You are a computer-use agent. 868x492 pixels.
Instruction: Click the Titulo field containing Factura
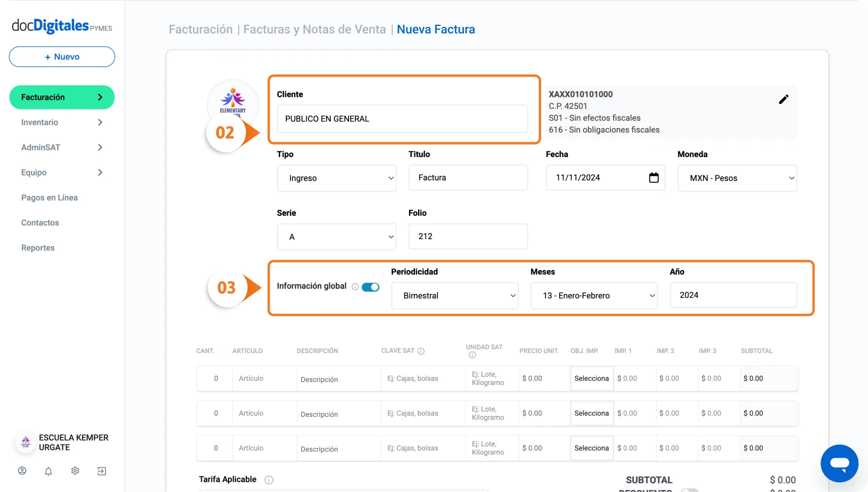coord(468,178)
